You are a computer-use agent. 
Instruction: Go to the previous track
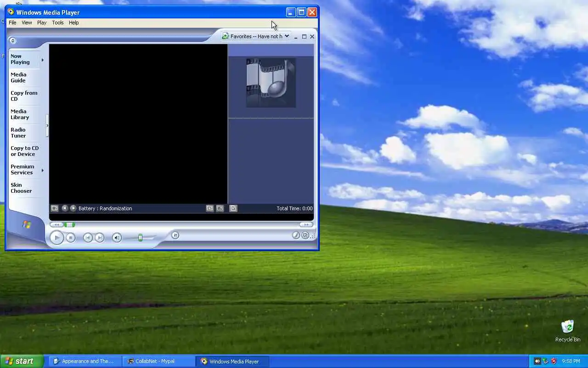pos(88,237)
